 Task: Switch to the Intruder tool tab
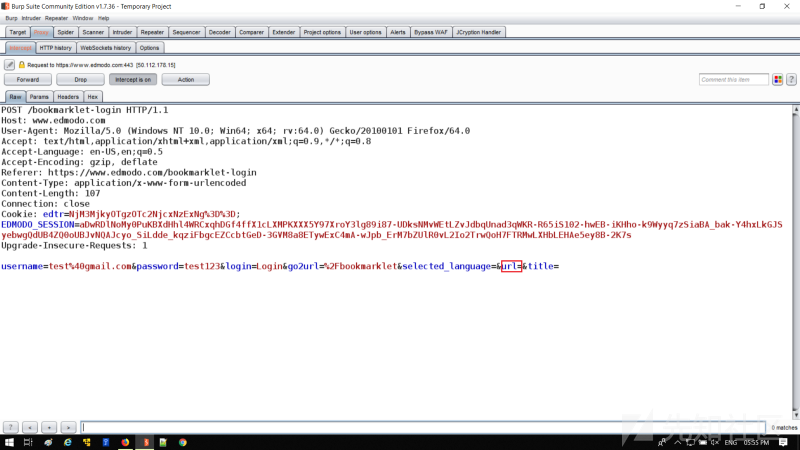(x=122, y=32)
